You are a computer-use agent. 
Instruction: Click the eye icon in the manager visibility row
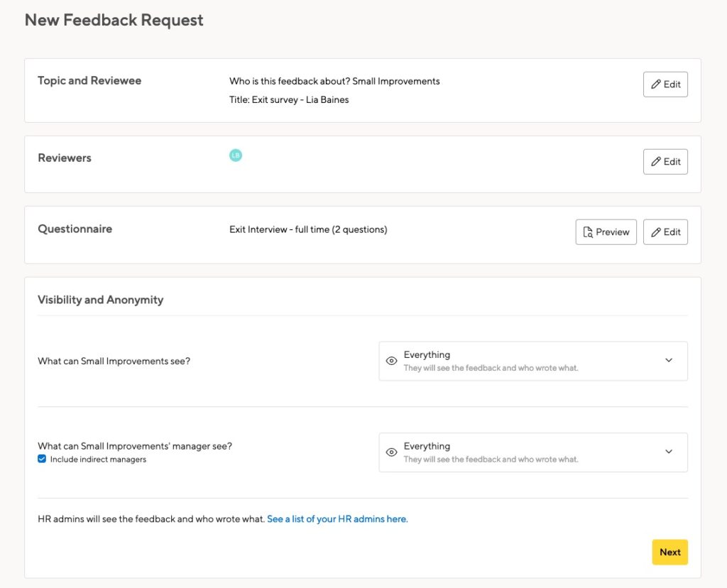[x=391, y=452]
